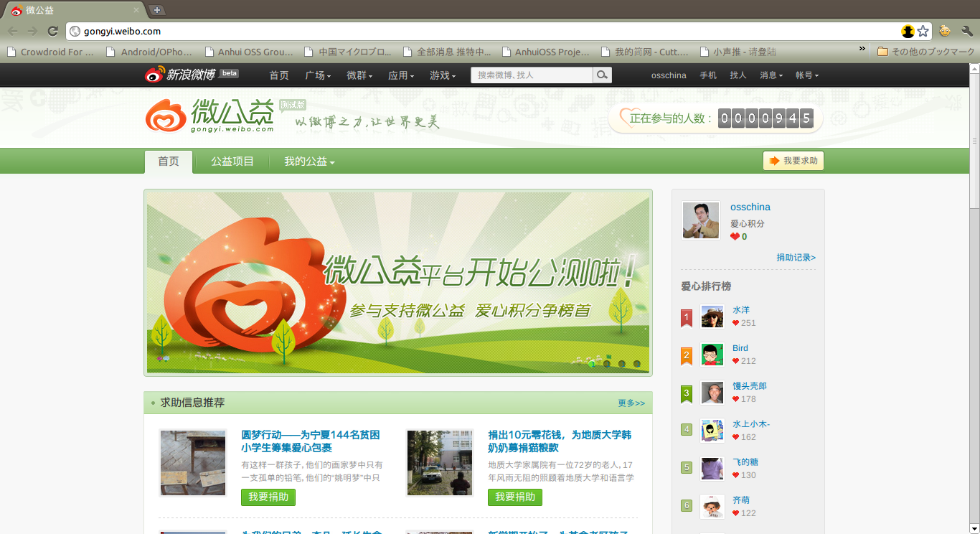Show more bookmarks with the chevron

point(862,49)
